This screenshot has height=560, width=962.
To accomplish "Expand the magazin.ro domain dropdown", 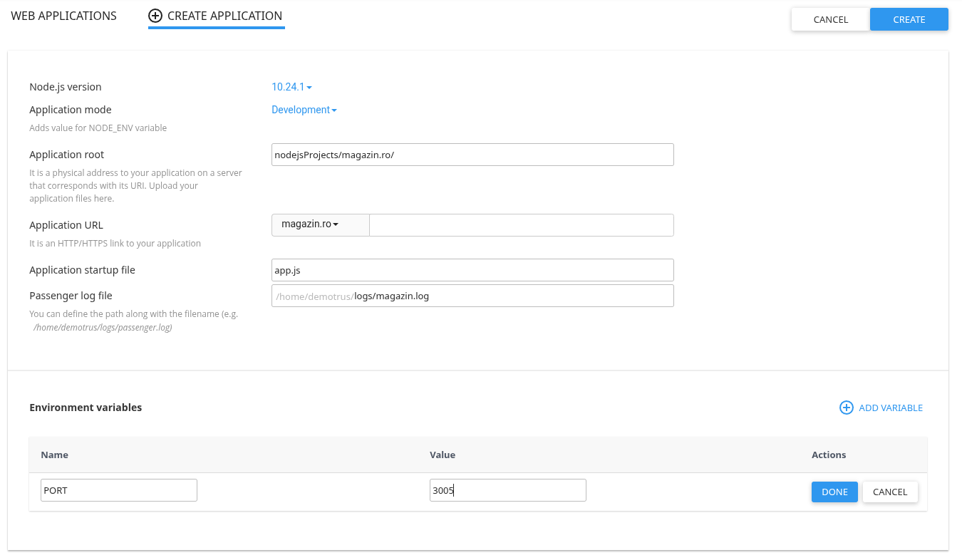I will [321, 224].
